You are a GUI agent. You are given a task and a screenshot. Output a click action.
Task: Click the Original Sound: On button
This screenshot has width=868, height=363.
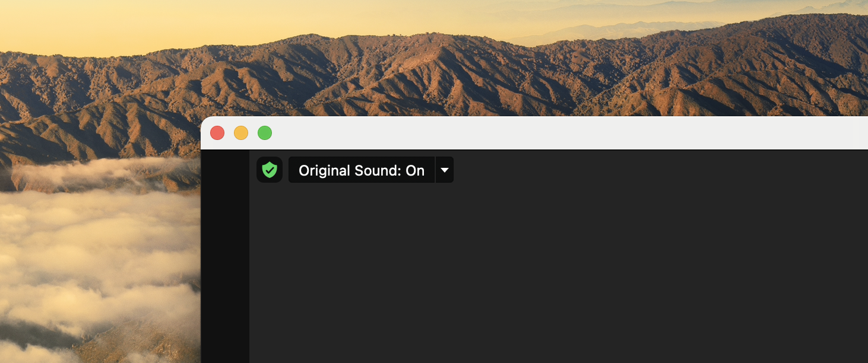pos(361,170)
